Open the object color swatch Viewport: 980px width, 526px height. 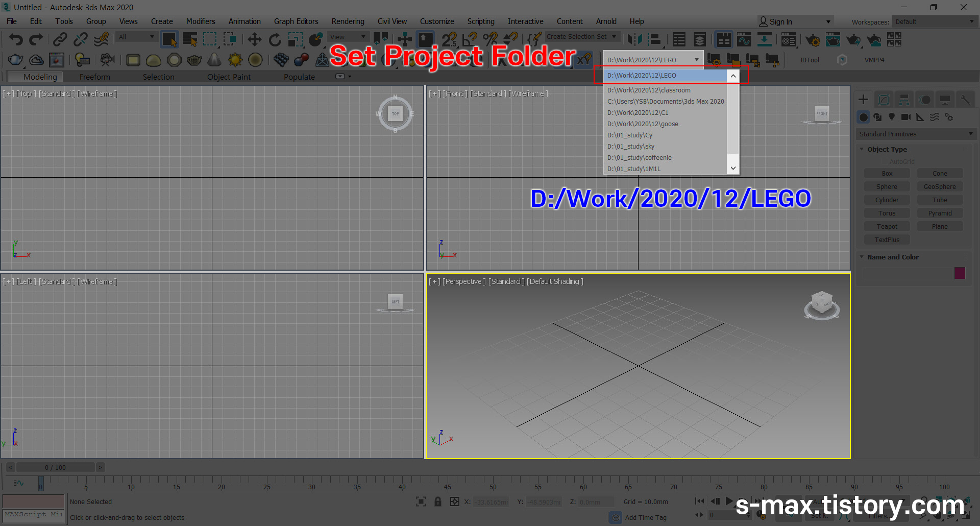(x=960, y=273)
